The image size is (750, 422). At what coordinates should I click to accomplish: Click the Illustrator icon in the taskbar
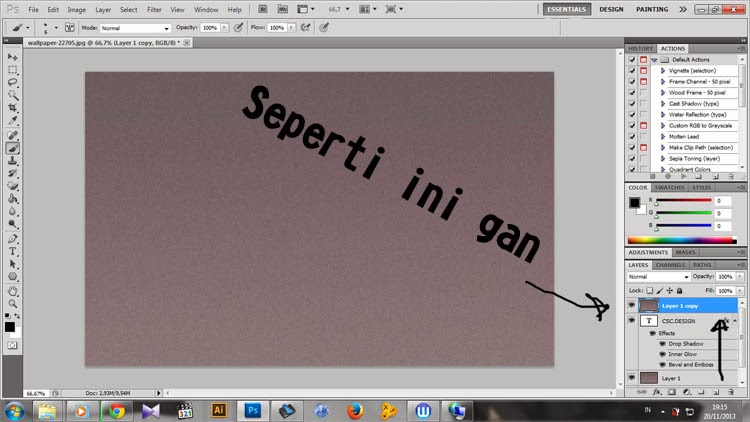[x=218, y=410]
